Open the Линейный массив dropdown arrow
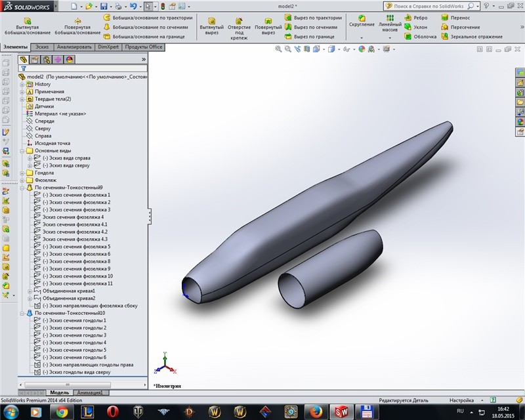Viewport: 525px width, 420px height. (390, 38)
